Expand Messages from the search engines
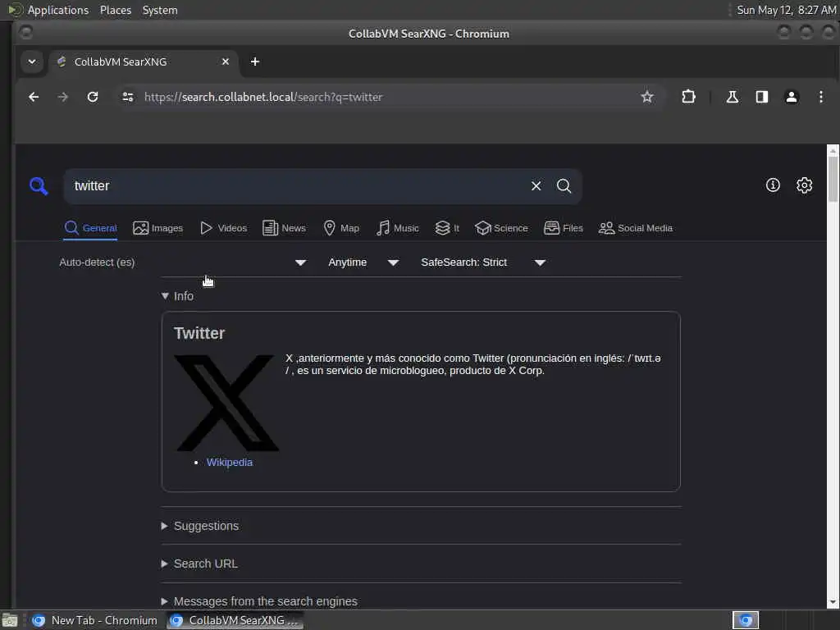 click(x=259, y=601)
